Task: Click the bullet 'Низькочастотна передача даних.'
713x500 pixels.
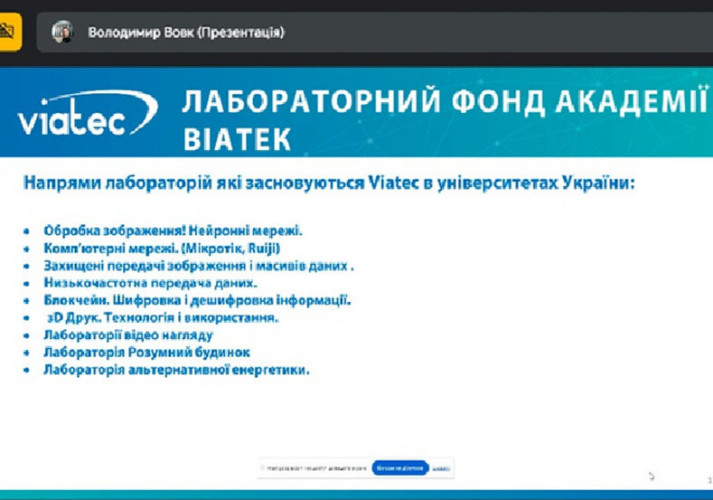Action: point(151,283)
